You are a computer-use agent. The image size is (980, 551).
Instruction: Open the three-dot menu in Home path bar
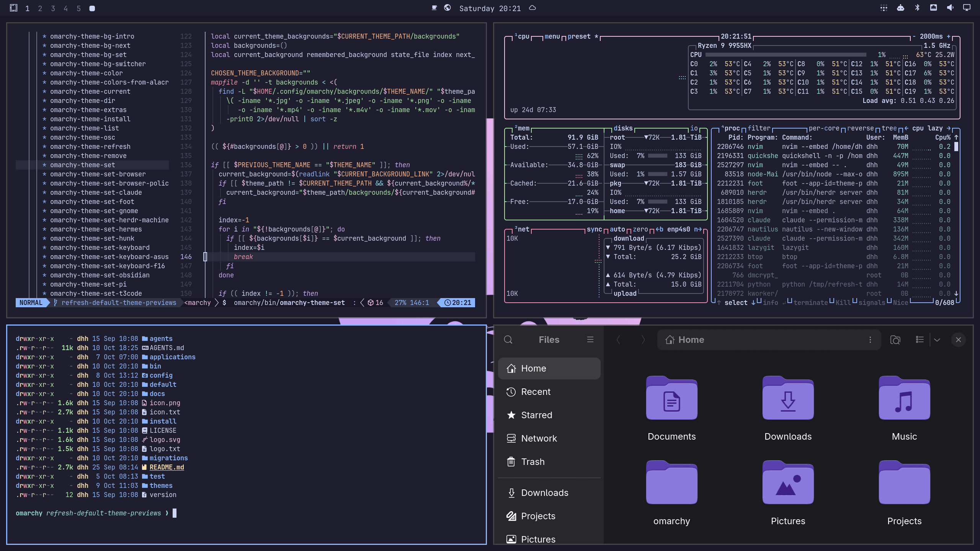tap(870, 340)
